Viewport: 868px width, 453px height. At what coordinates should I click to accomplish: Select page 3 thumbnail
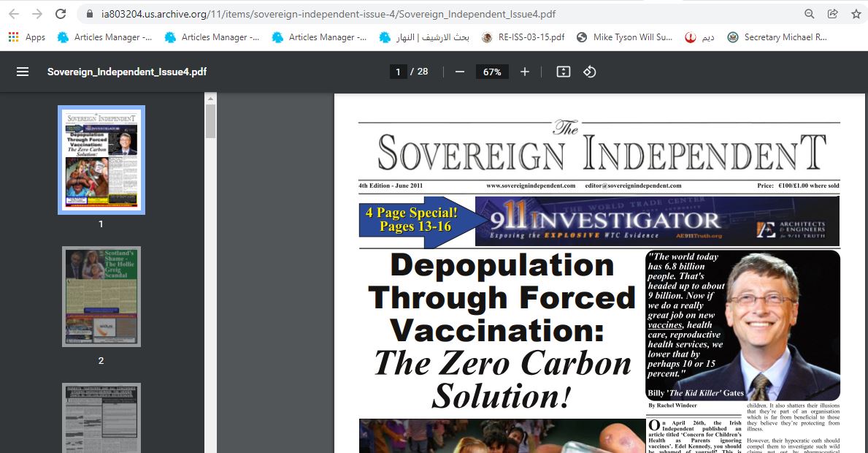[101, 418]
